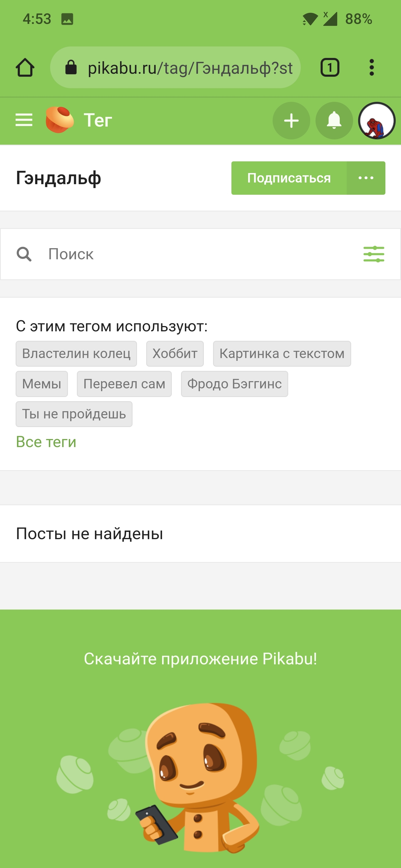This screenshot has height=868, width=401.
Task: Tap the 4:53 clock in status bar
Action: (37, 19)
